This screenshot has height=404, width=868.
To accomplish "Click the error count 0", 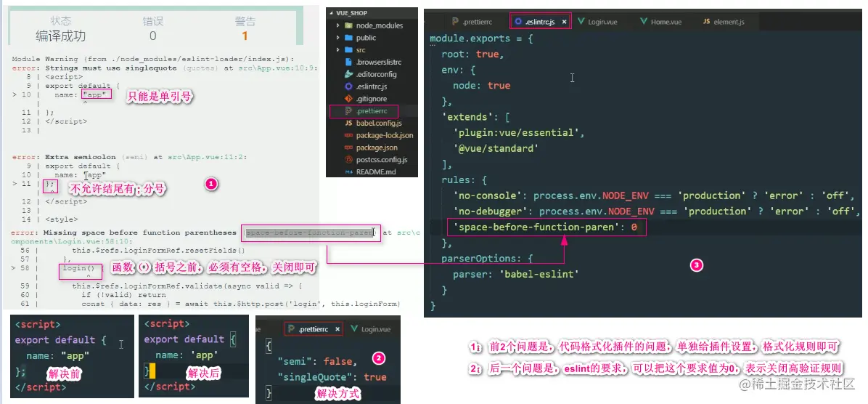I will click(153, 36).
